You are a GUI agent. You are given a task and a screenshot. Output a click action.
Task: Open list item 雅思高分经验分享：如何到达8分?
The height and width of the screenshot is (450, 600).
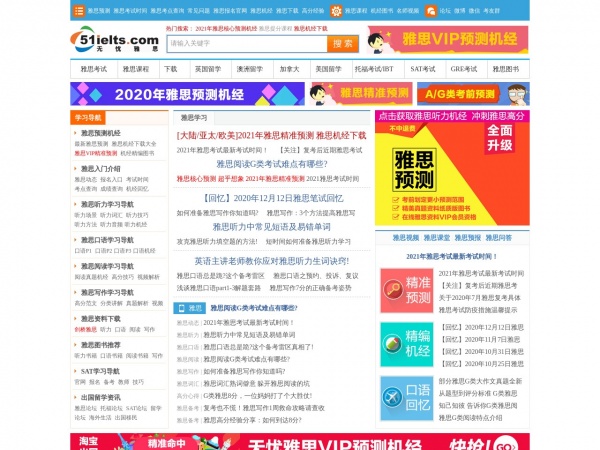click(252, 420)
